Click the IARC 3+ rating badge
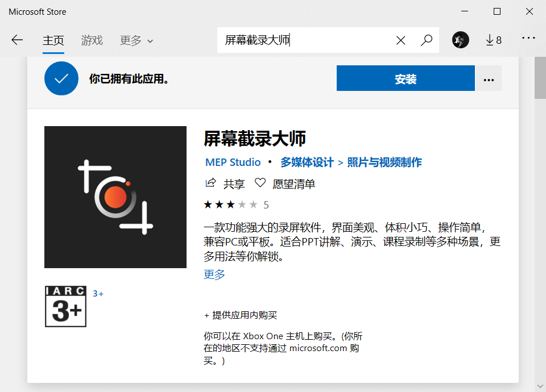The image size is (546, 392). (65, 306)
